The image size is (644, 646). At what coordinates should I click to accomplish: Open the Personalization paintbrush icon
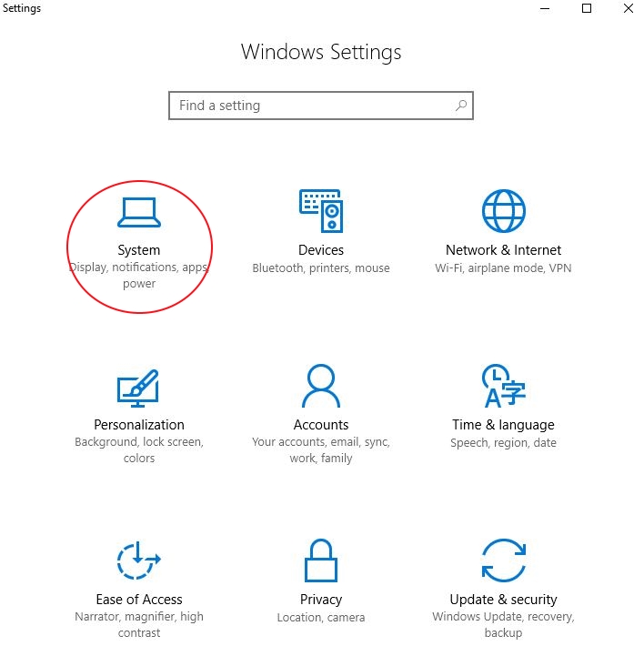click(x=138, y=389)
